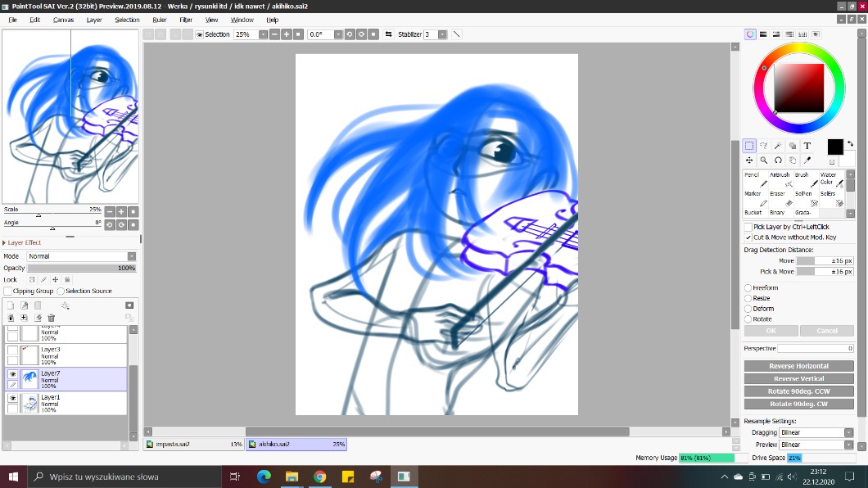868x488 pixels.
Task: Click the Rotate 90deg. CCW button
Action: tap(798, 391)
